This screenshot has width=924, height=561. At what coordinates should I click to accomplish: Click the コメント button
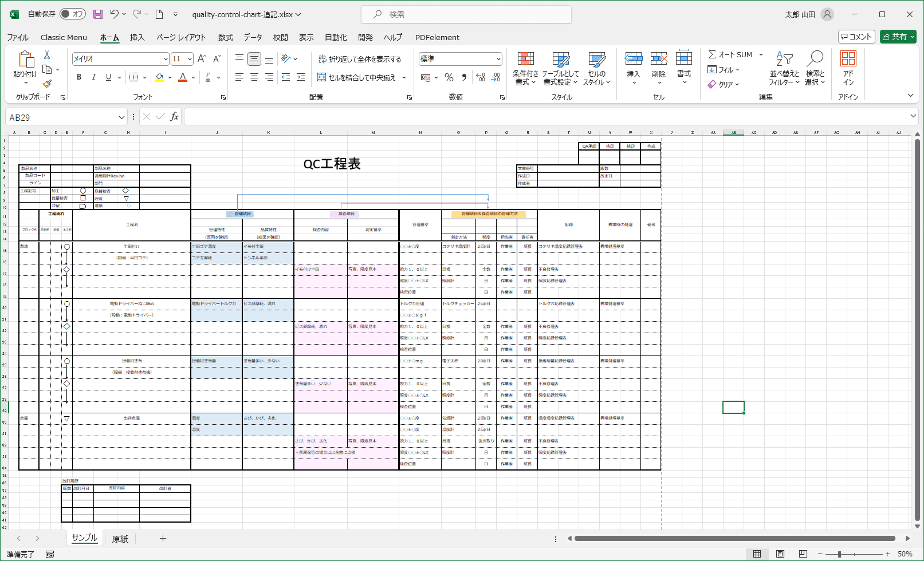pos(856,37)
